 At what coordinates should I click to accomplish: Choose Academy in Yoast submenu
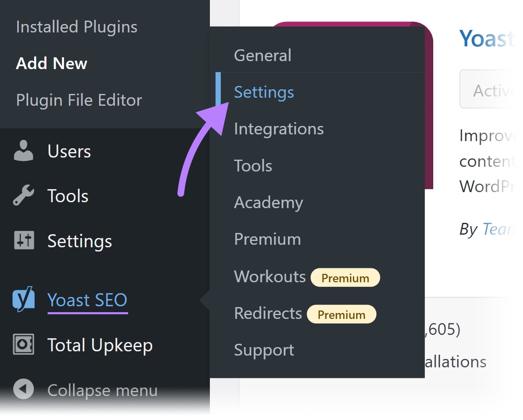tap(268, 203)
